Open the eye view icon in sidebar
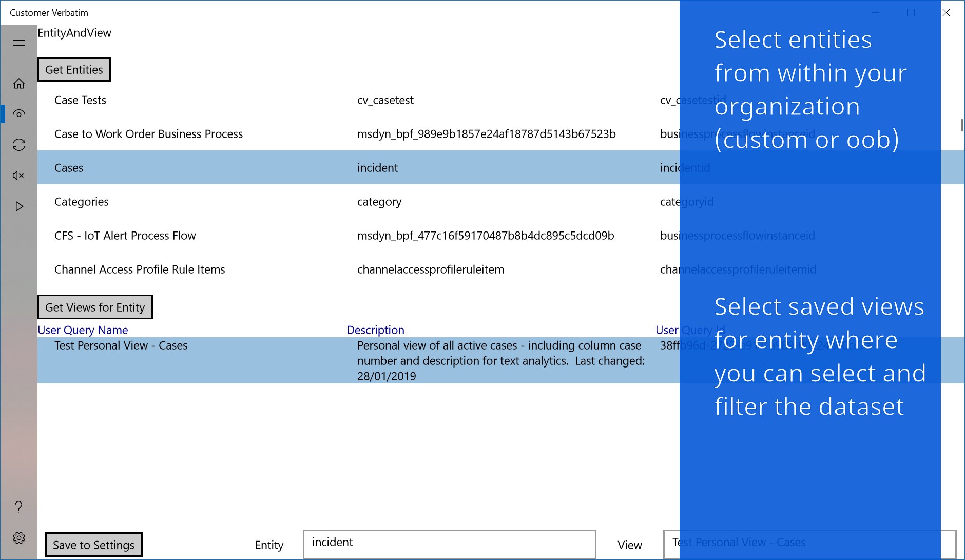This screenshot has width=965, height=560. (x=19, y=114)
